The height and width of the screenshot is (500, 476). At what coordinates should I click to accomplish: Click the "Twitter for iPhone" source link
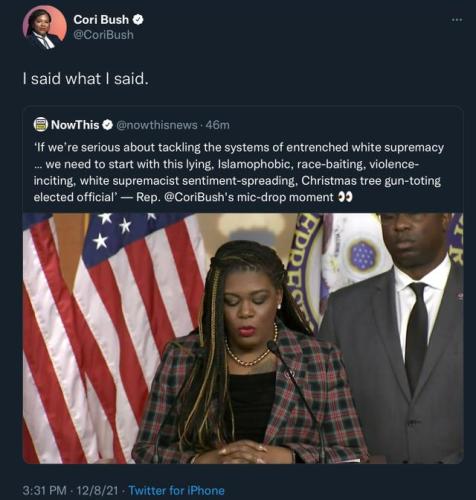(176, 491)
